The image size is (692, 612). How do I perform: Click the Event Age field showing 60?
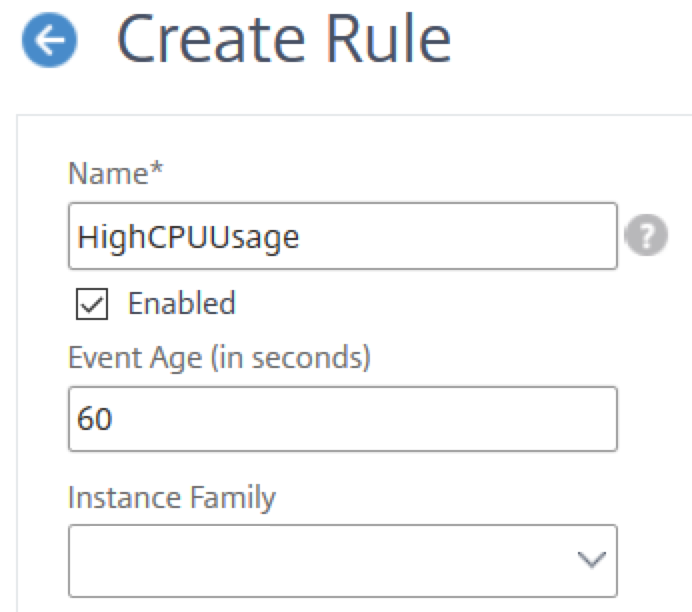point(342,419)
